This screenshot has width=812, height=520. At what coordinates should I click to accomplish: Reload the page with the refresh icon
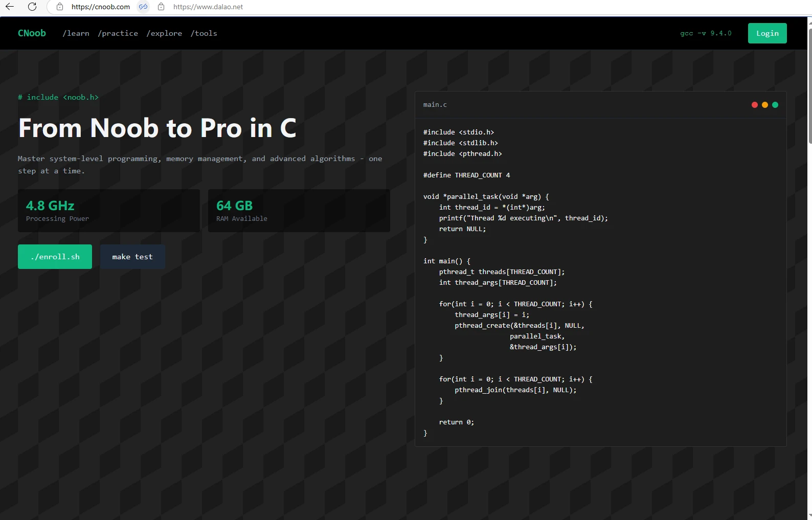click(x=32, y=7)
